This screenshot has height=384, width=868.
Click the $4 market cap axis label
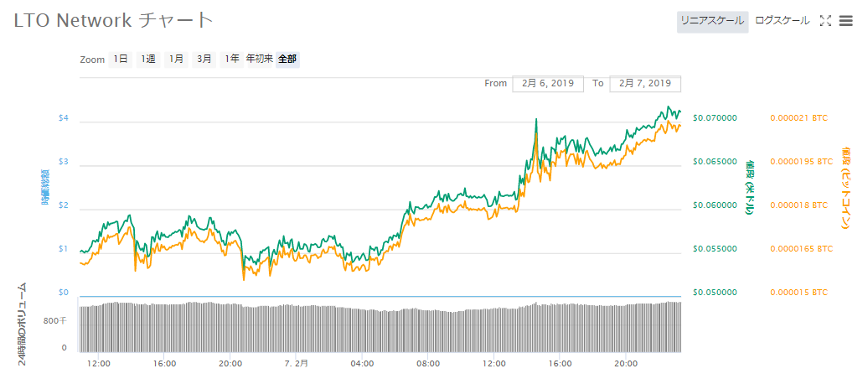63,118
